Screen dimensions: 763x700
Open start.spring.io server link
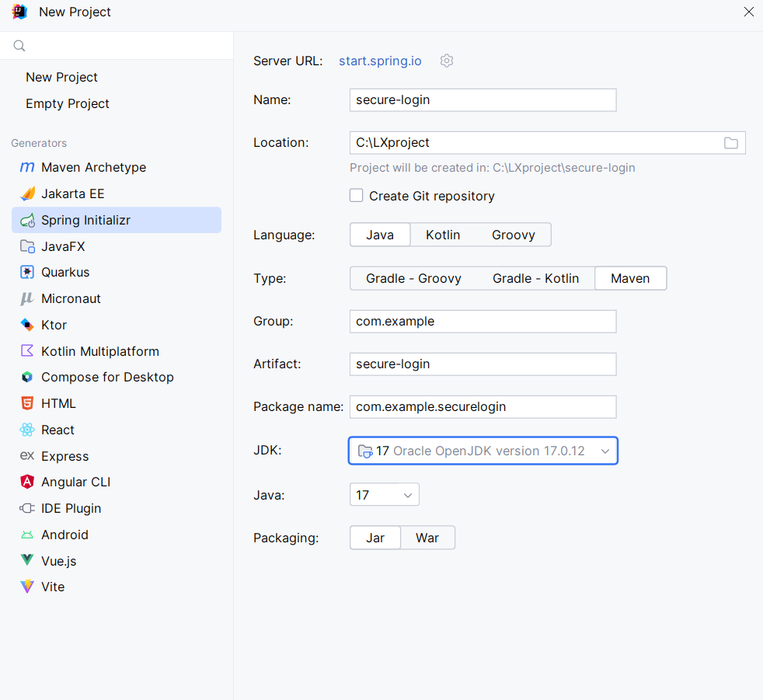[380, 61]
